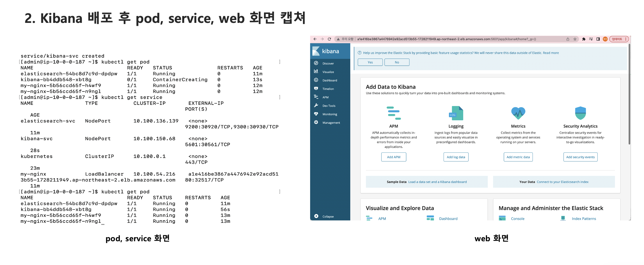The width and height of the screenshot is (644, 265).
Task: Click the Timelion shield icon
Action: click(x=316, y=89)
